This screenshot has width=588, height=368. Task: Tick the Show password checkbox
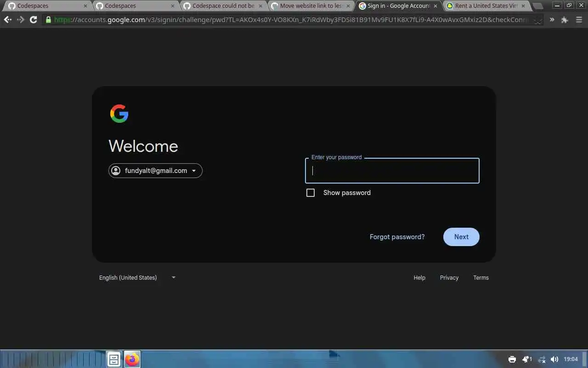(x=311, y=193)
